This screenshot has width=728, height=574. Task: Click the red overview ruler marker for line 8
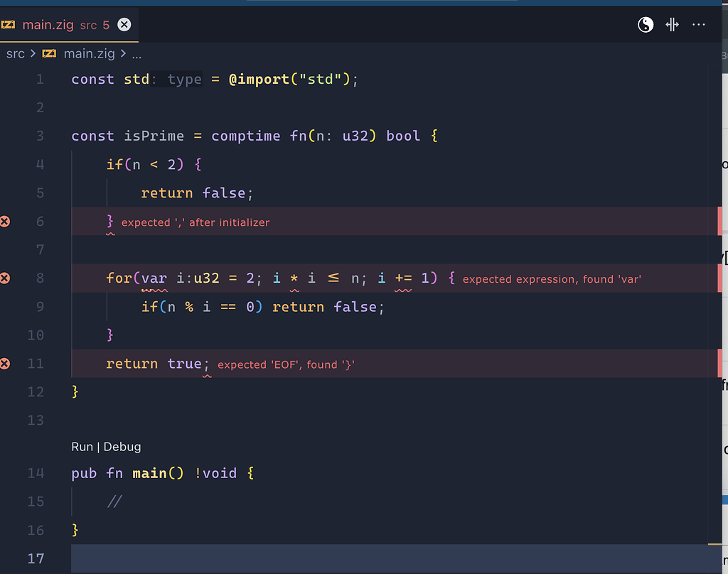[720, 278]
